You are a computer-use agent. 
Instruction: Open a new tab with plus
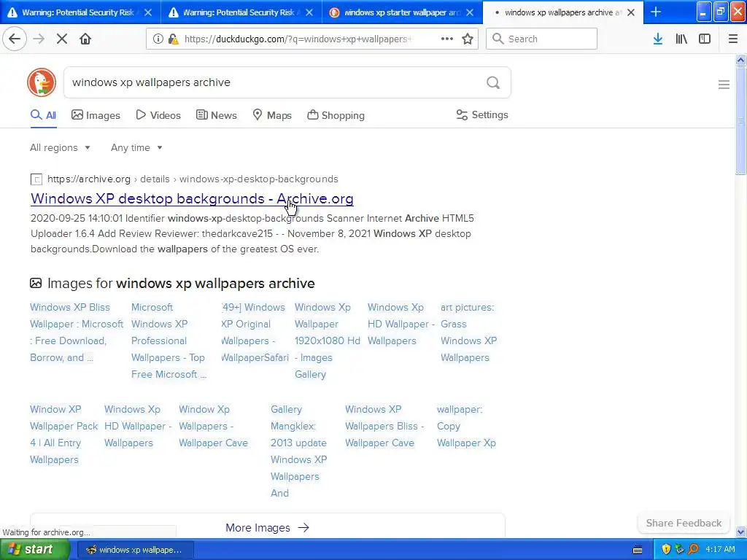(656, 12)
